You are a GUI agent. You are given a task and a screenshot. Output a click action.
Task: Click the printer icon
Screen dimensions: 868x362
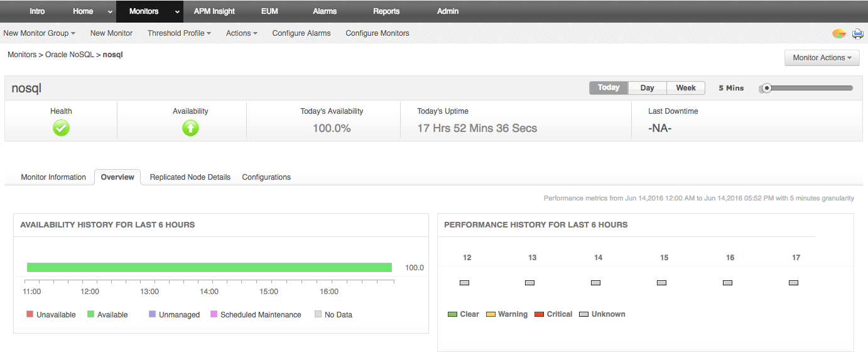pyautogui.click(x=857, y=33)
